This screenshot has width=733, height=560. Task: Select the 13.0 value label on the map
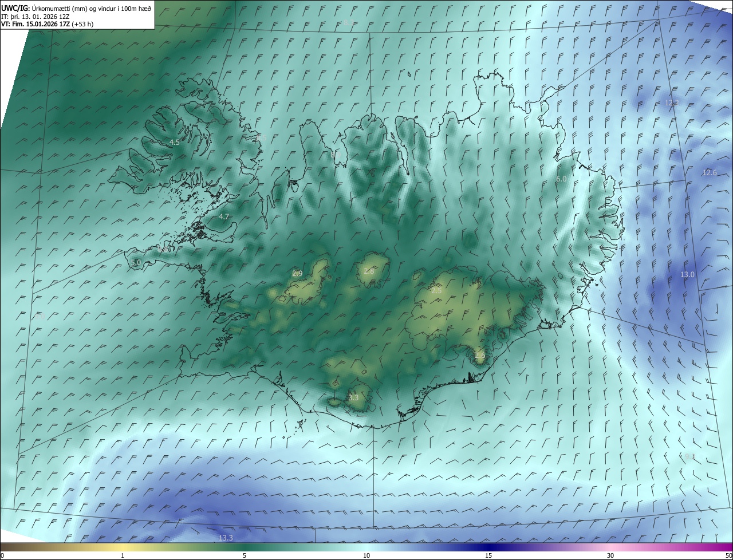pos(687,275)
